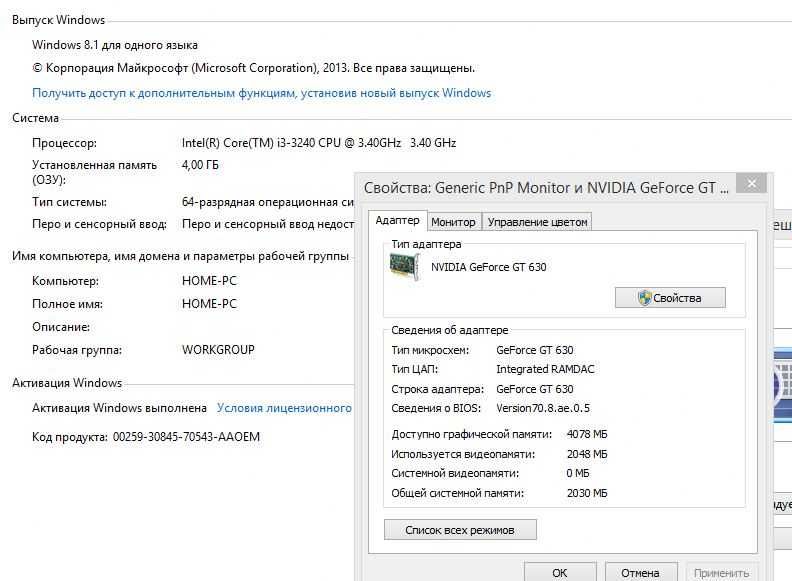
Task: Click the Integrated RAMDAC value
Action: [546, 369]
